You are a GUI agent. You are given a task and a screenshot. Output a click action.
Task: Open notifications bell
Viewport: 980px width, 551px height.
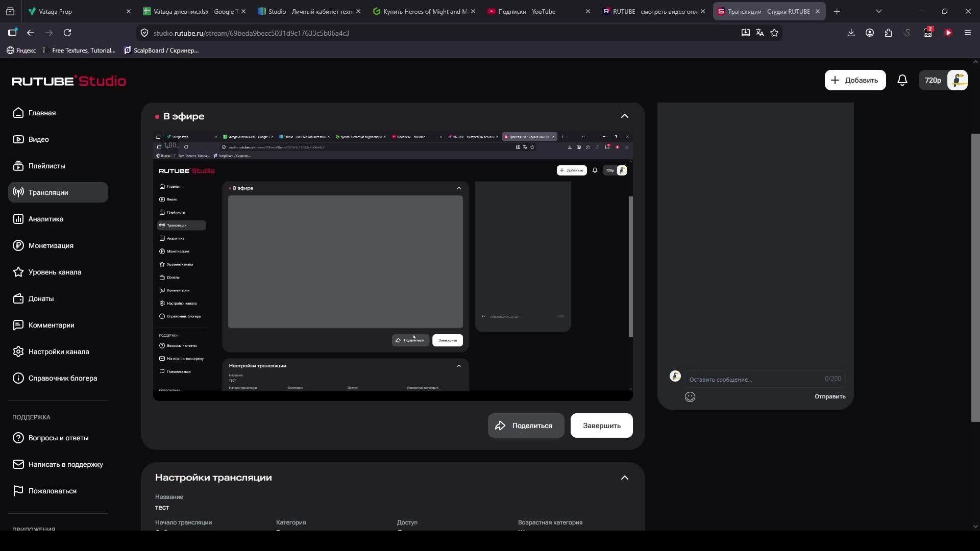(902, 80)
